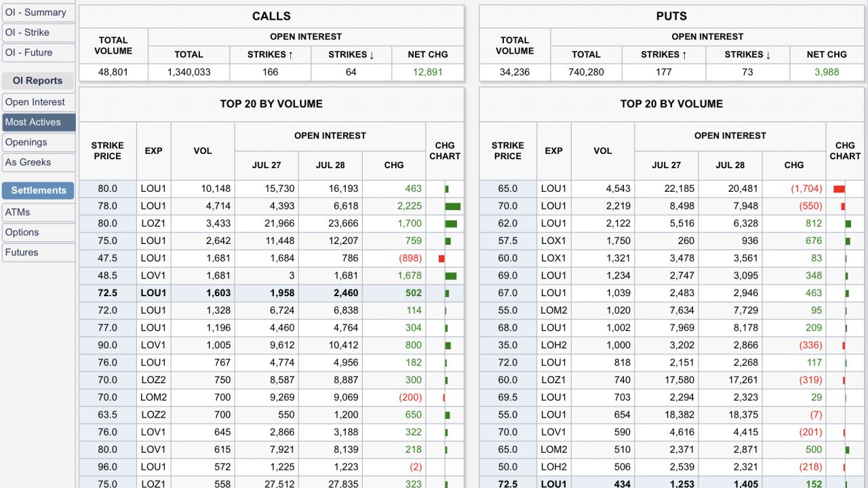Go to As Greeks report
The width and height of the screenshot is (868, 488).
[x=28, y=163]
